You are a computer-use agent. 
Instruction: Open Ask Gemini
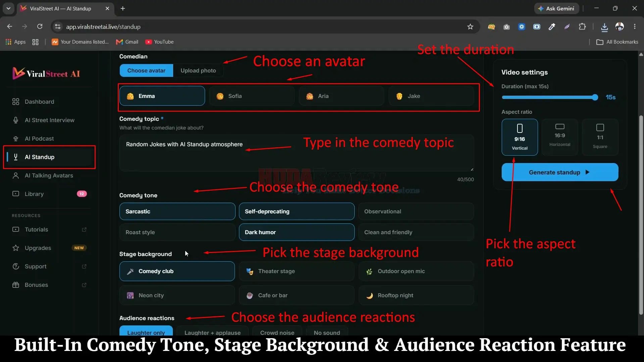click(x=556, y=8)
